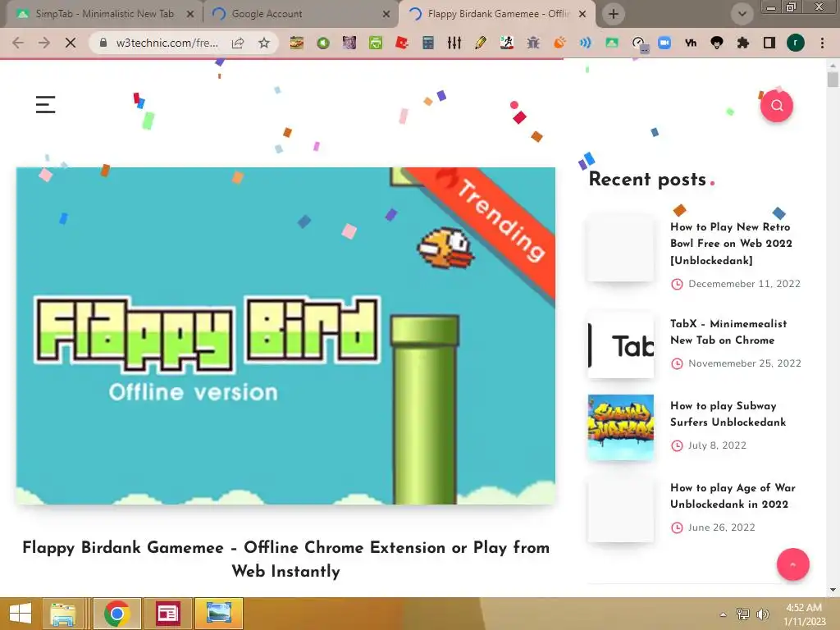Bookmark this page with the star icon
This screenshot has height=630, width=840.
263,43
